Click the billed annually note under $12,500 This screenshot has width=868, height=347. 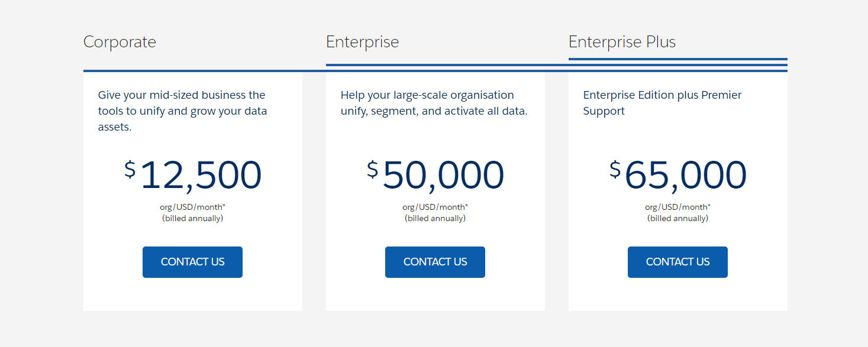coord(192,218)
